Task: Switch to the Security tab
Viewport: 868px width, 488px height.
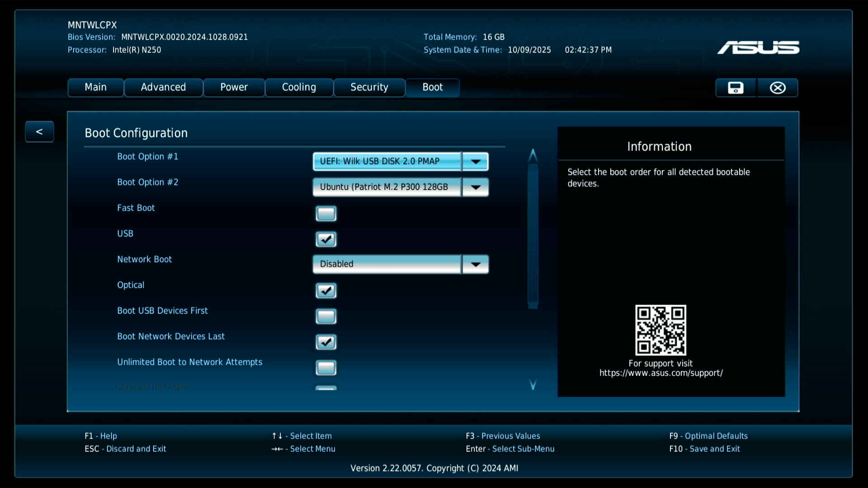Action: pyautogui.click(x=369, y=87)
